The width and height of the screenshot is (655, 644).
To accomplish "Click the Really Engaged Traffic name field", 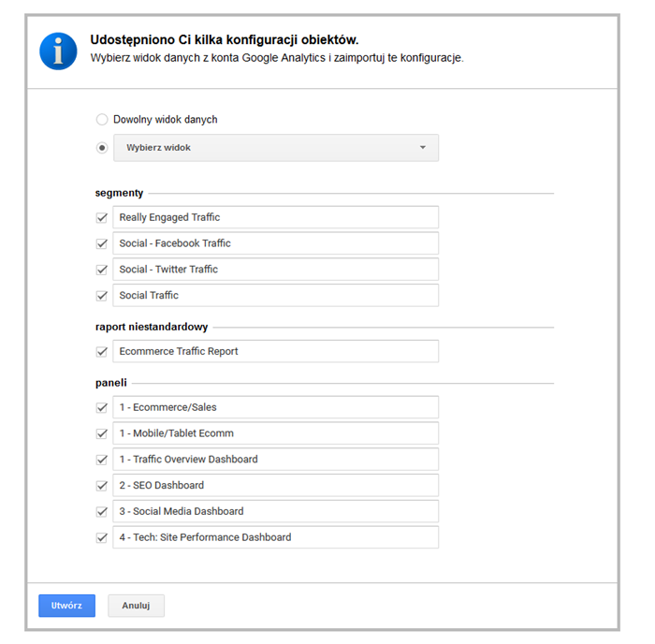I will 275,217.
